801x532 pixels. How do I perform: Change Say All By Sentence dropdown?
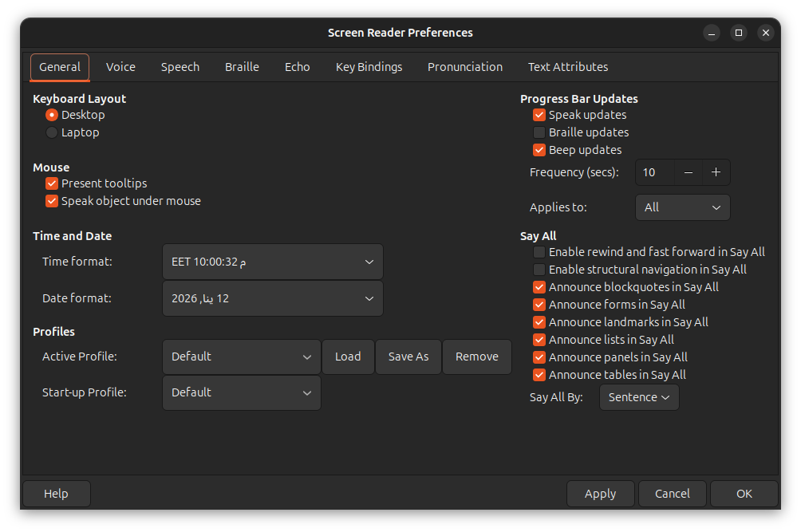pos(638,397)
